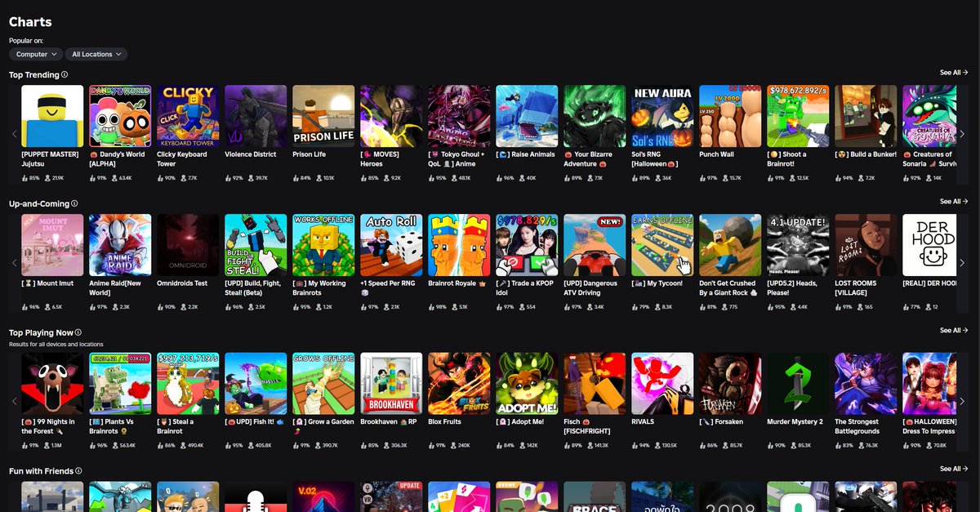Open Murder Mystery 2 thumbnail

798,384
